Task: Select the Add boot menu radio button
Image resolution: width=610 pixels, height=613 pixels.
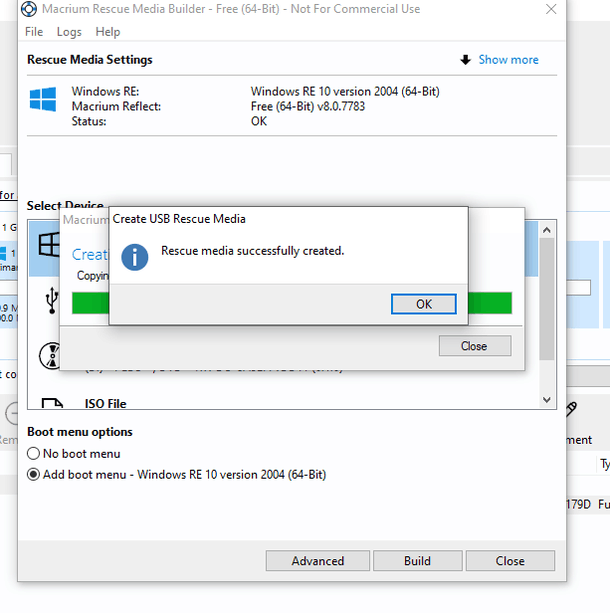Action: (33, 475)
